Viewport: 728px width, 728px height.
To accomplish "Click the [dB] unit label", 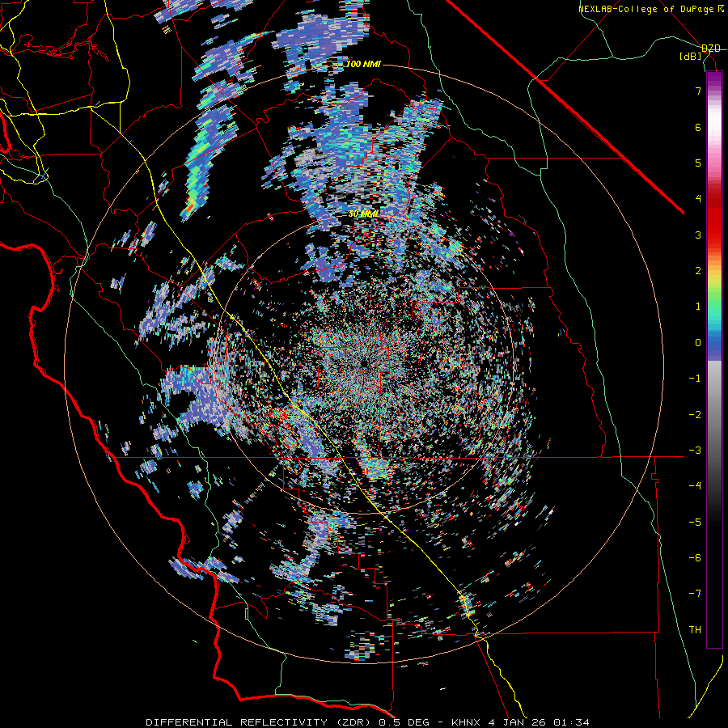I will tap(691, 56).
